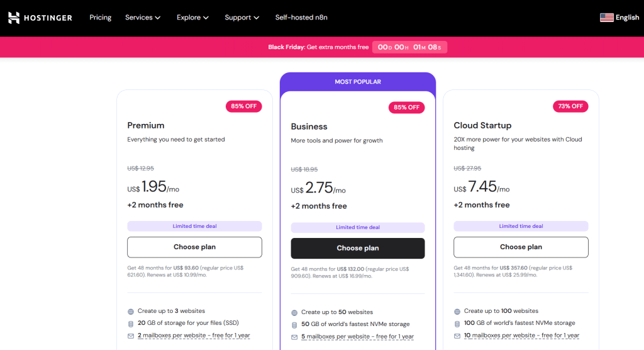Click envelope icon beside 2 mailboxes per website
This screenshot has width=644, height=350.
point(131,336)
